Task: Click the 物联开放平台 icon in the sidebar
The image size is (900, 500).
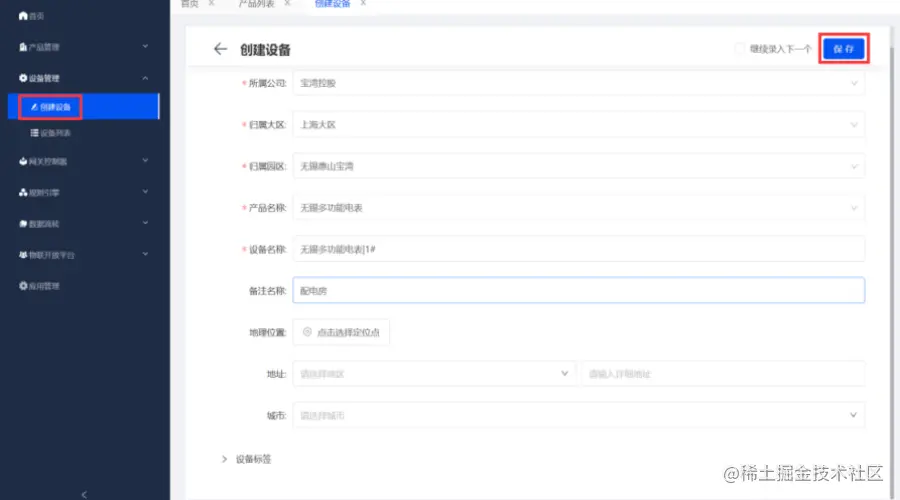Action: tap(23, 254)
